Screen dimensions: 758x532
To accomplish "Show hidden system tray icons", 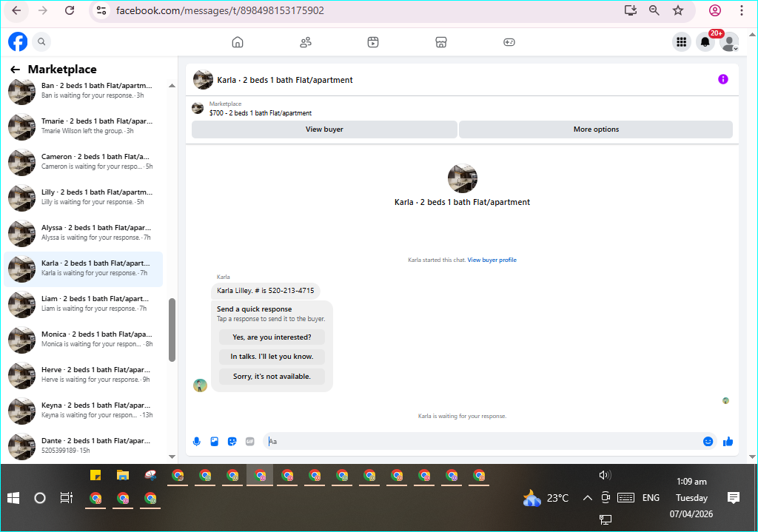I will click(587, 498).
